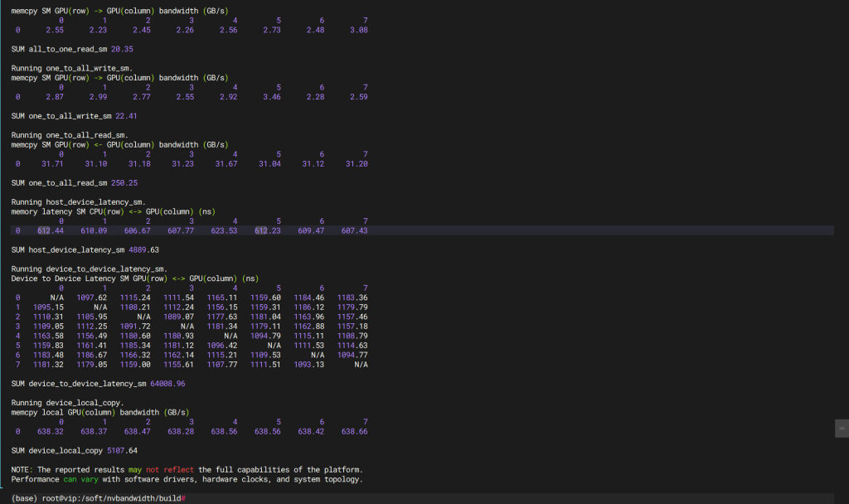Click the 1097.62 value in latency matrix
849x504 pixels.
pos(92,297)
